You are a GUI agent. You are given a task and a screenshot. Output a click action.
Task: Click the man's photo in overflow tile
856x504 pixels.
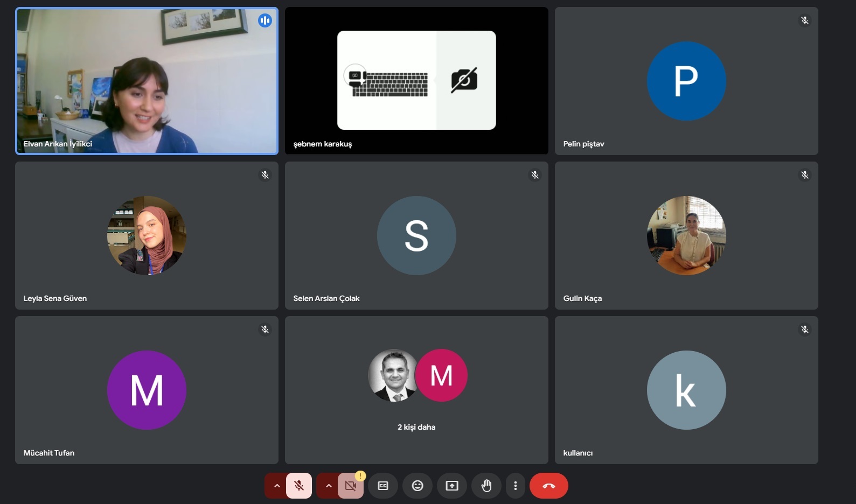tap(392, 375)
